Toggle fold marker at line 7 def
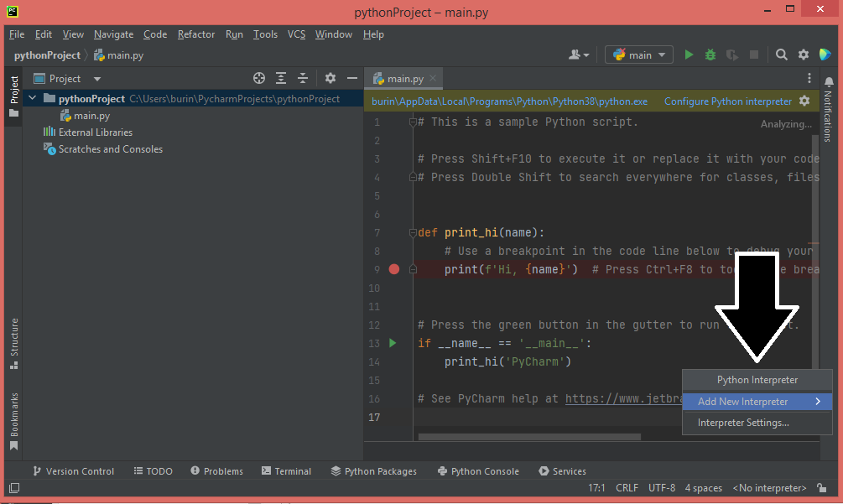This screenshot has height=504, width=843. [x=413, y=232]
